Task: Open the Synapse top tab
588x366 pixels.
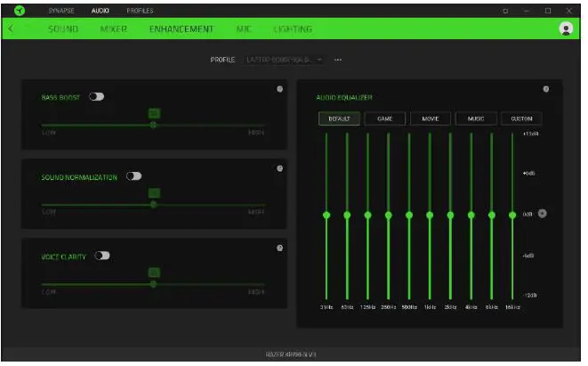Action: tap(61, 11)
